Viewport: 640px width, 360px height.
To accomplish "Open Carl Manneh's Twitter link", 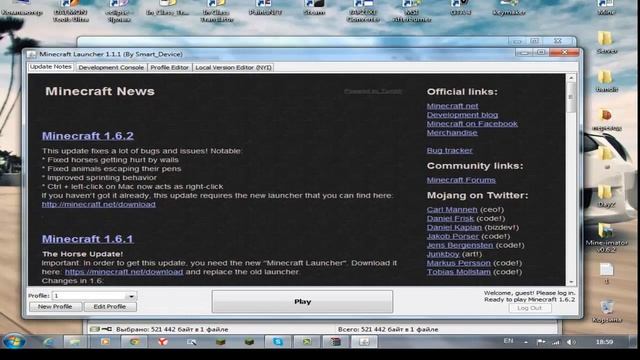I will pos(452,209).
